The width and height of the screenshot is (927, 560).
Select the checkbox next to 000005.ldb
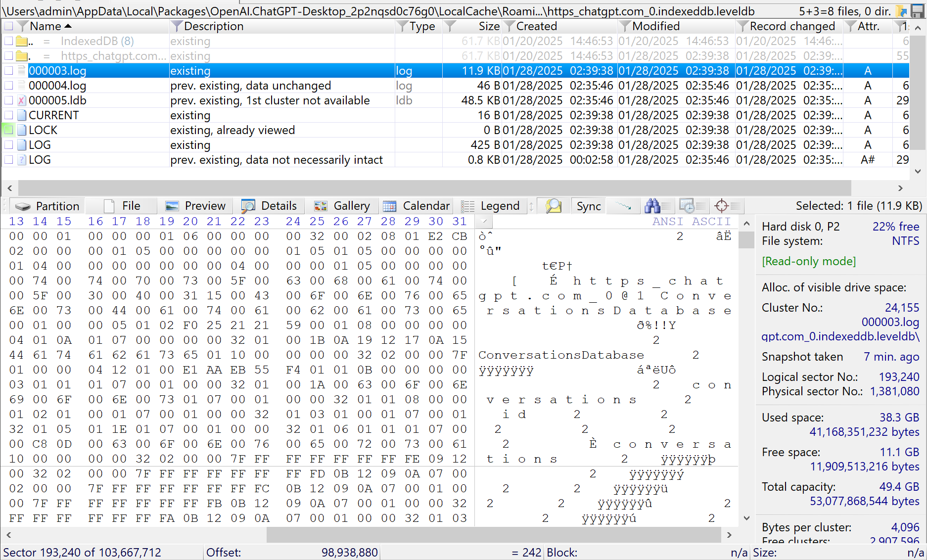[8, 100]
